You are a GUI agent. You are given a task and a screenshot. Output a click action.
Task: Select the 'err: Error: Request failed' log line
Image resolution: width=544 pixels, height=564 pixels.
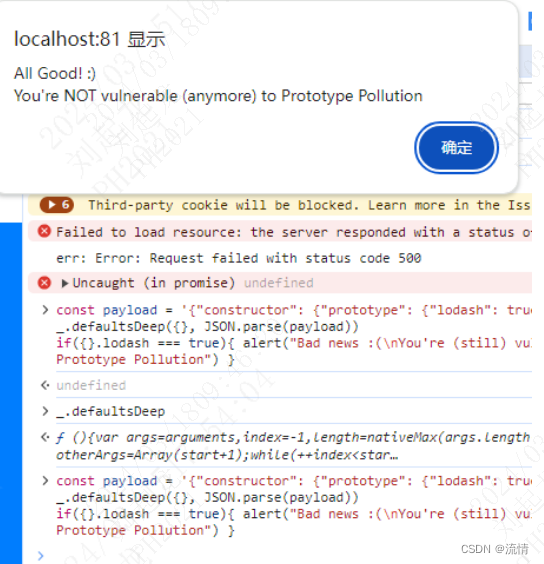click(x=239, y=258)
